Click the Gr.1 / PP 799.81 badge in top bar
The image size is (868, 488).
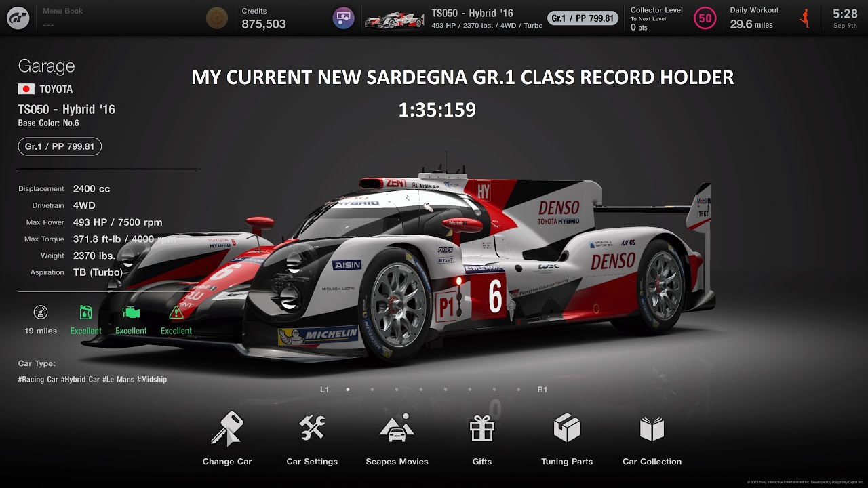pos(583,18)
